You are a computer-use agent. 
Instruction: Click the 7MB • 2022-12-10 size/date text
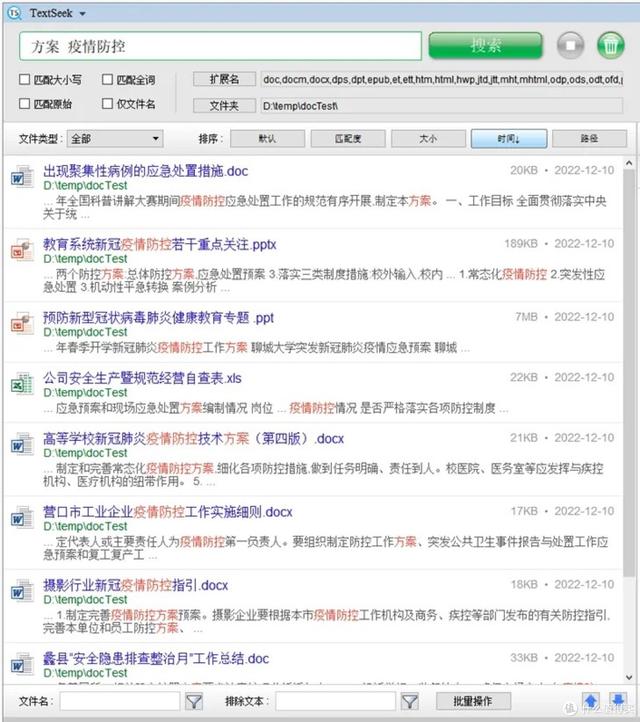(x=564, y=317)
